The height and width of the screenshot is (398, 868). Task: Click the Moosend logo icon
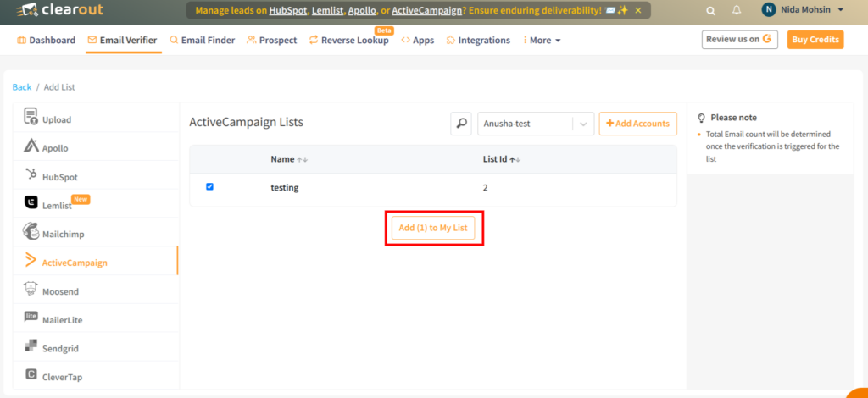tap(31, 289)
